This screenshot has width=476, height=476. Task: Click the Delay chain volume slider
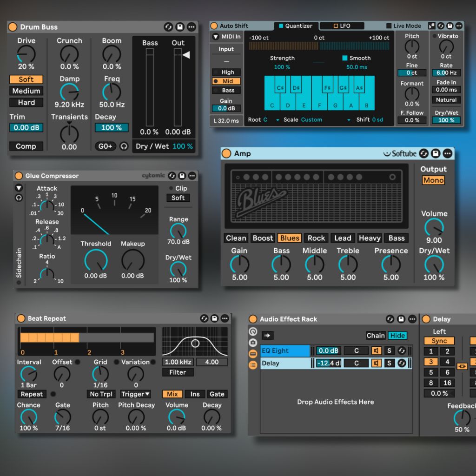[x=329, y=363]
